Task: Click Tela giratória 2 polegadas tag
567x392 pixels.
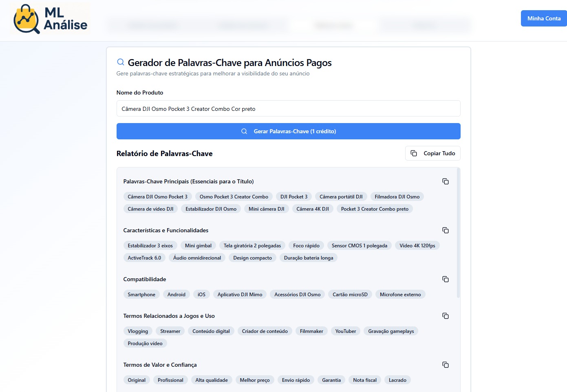Action: point(252,246)
